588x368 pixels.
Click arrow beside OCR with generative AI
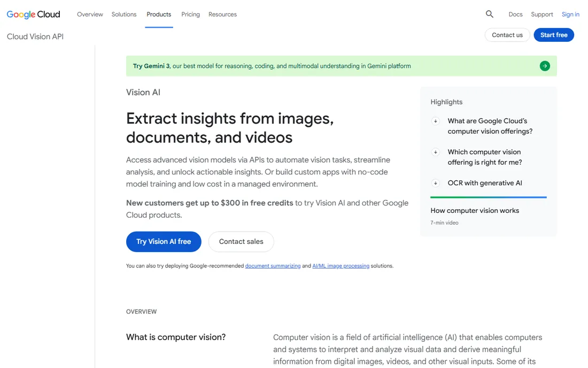pos(435,183)
